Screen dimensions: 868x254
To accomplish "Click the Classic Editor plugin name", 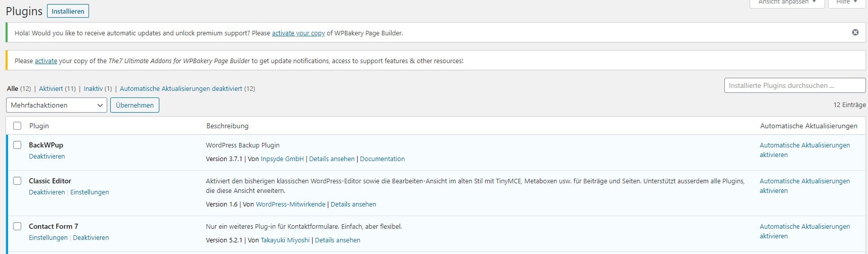I will 50,181.
